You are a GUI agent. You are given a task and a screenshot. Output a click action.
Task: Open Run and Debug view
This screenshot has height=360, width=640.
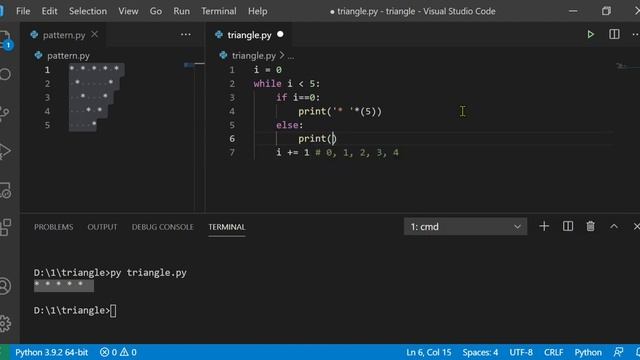point(5,151)
